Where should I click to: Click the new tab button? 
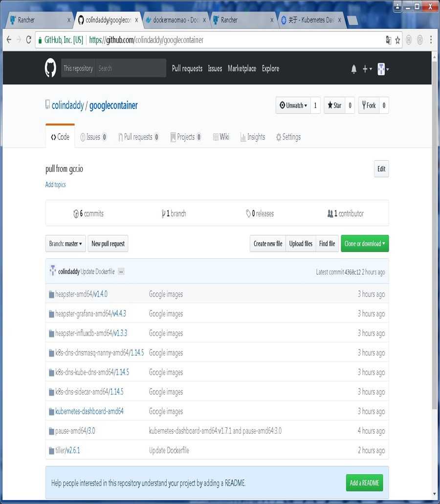coord(353,20)
